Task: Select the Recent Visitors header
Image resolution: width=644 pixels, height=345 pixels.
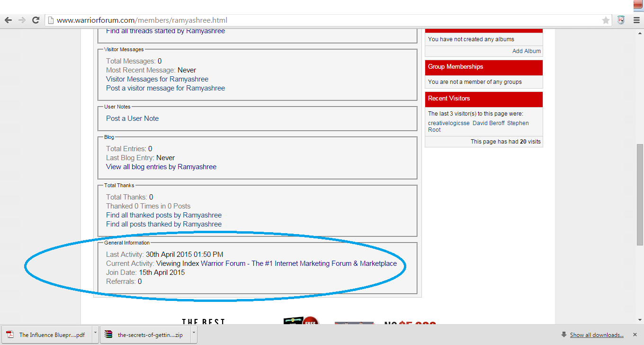Action: pos(484,99)
